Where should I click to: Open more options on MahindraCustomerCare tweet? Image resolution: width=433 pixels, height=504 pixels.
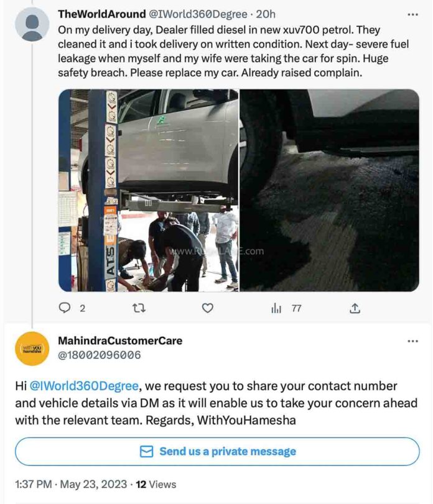coord(412,341)
